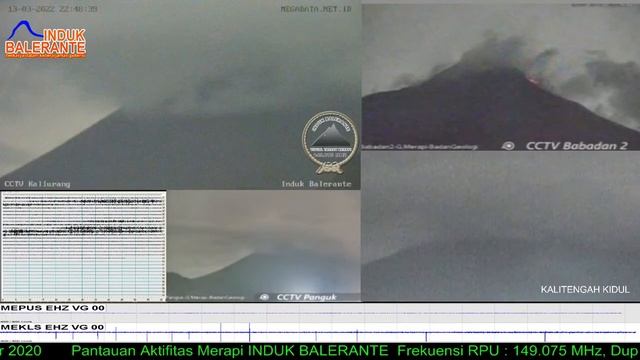
Task: Open the CCTV Babadan 2 camera feed
Action: click(501, 77)
